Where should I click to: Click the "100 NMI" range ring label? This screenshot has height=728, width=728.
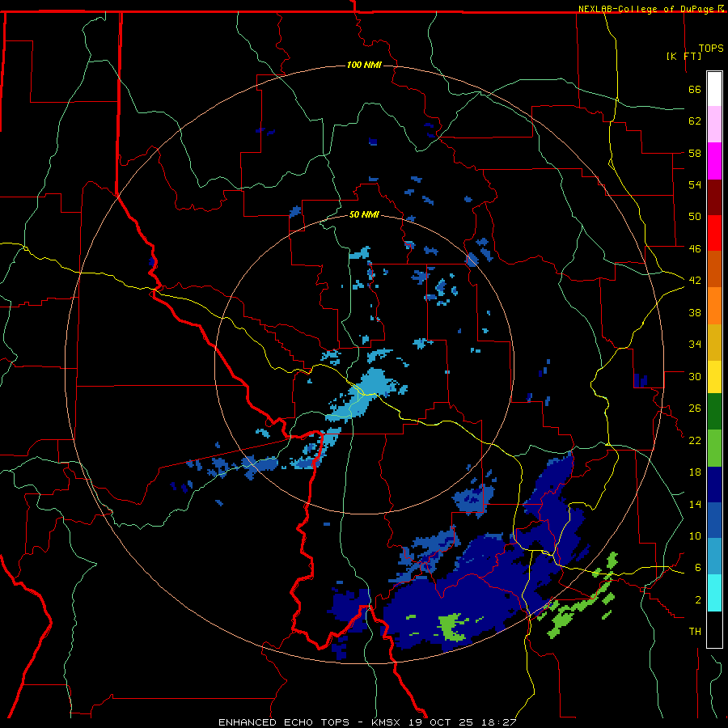coord(364,65)
